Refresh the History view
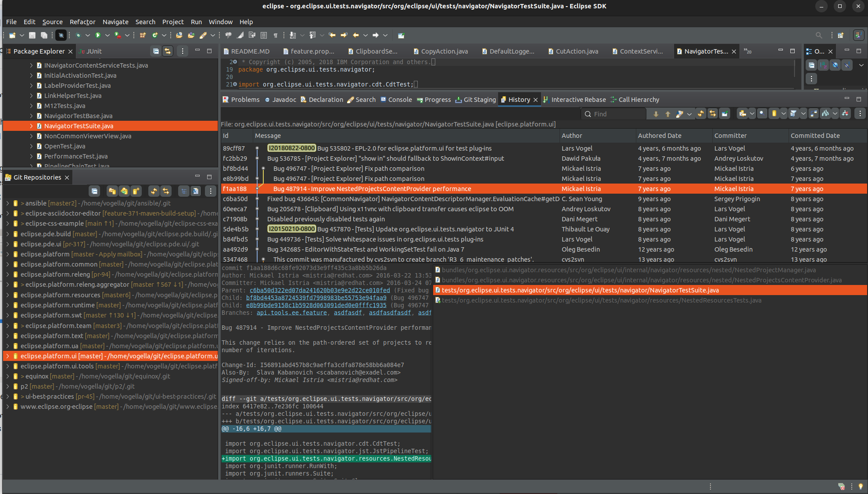Screen dimensions: 868x494 pos(701,113)
